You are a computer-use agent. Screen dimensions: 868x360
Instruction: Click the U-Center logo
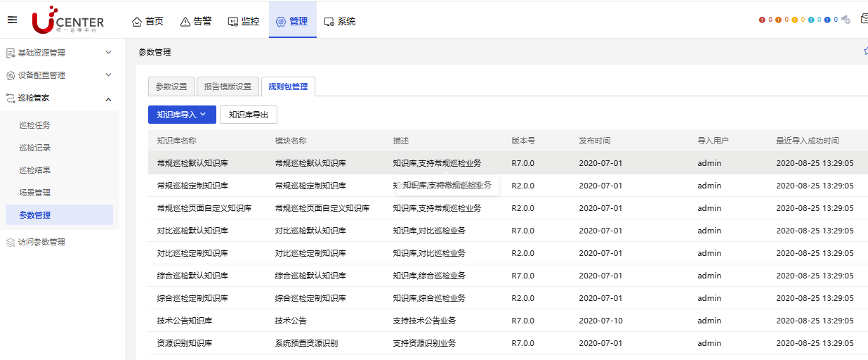pos(67,20)
